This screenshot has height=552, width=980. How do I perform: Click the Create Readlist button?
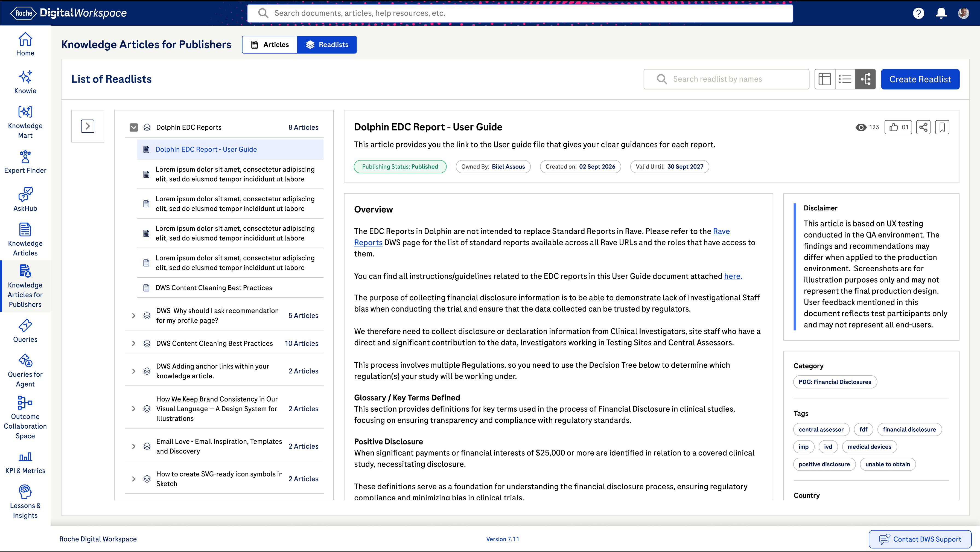(x=920, y=79)
